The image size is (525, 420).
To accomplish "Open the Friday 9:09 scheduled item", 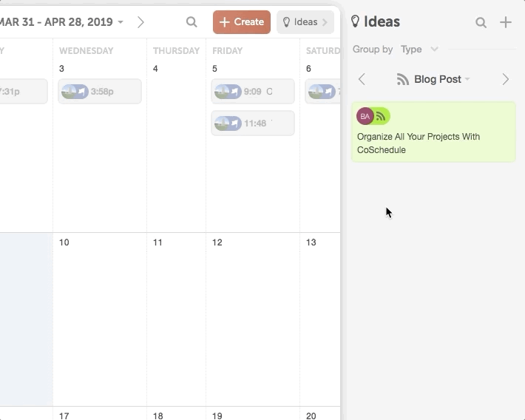I will 253,92.
